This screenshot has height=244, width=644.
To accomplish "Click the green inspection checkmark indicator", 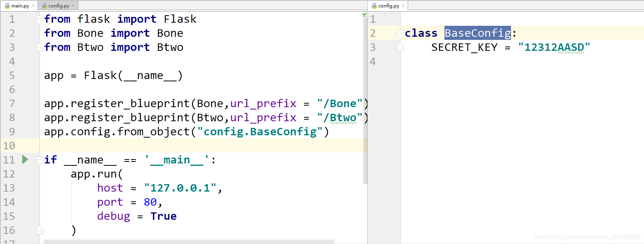I will pos(364,15).
